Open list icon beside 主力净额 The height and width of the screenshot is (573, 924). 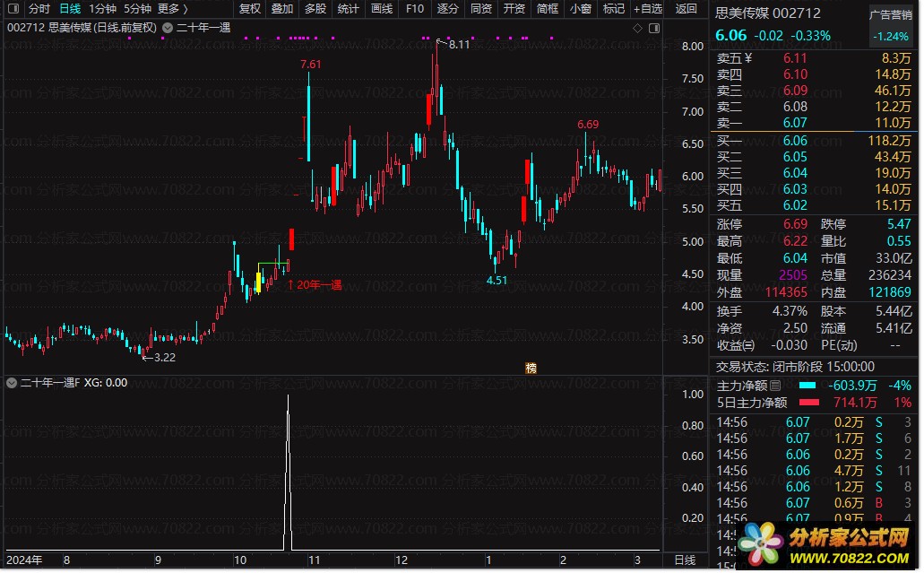point(775,386)
